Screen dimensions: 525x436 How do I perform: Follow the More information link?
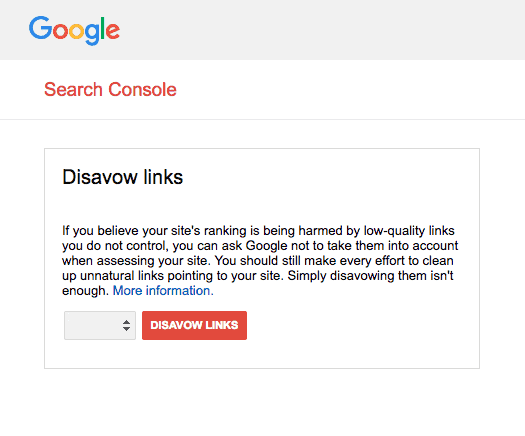[163, 291]
